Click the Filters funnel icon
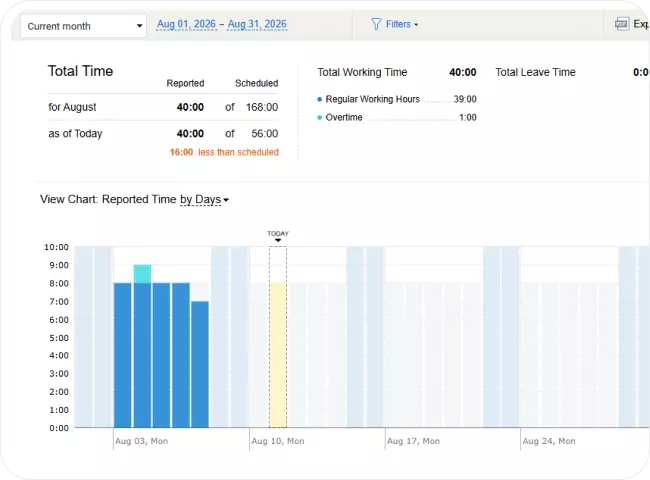The height and width of the screenshot is (480, 650). (376, 24)
